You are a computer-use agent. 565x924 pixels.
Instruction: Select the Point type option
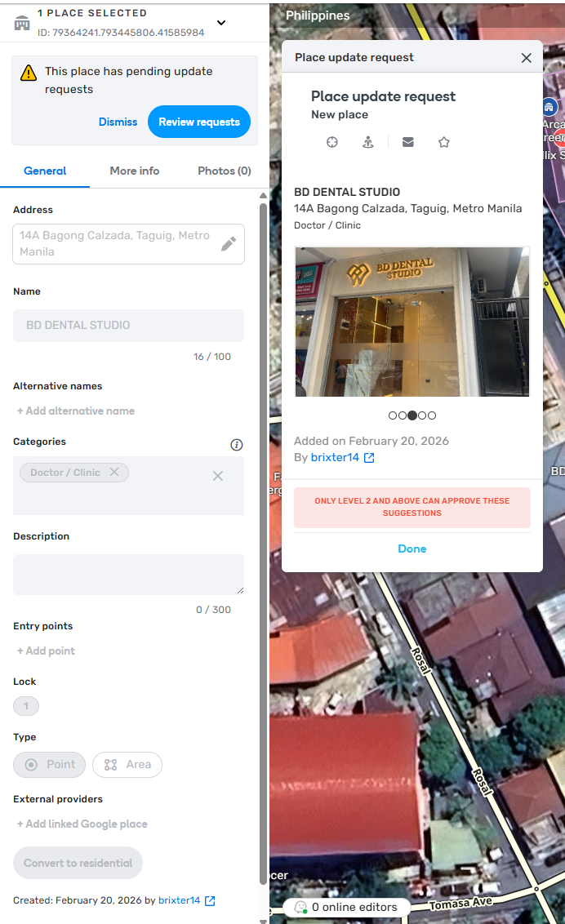coord(50,765)
